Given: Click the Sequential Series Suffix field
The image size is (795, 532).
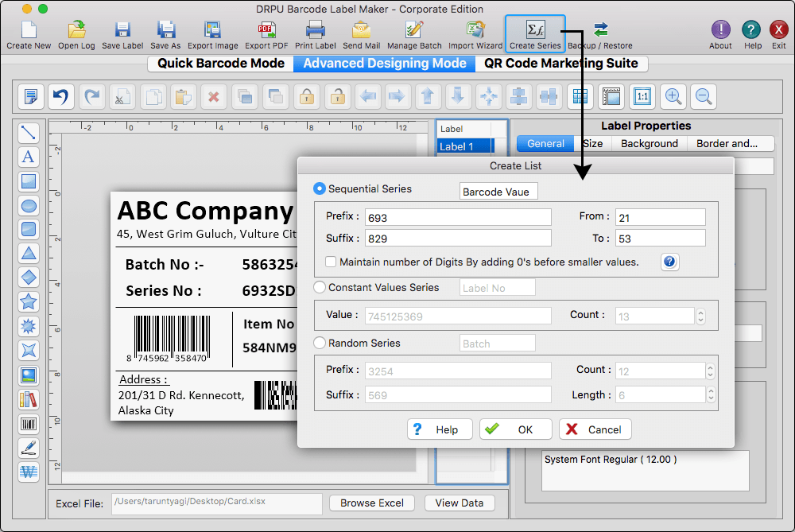Looking at the screenshot, I should coord(458,239).
